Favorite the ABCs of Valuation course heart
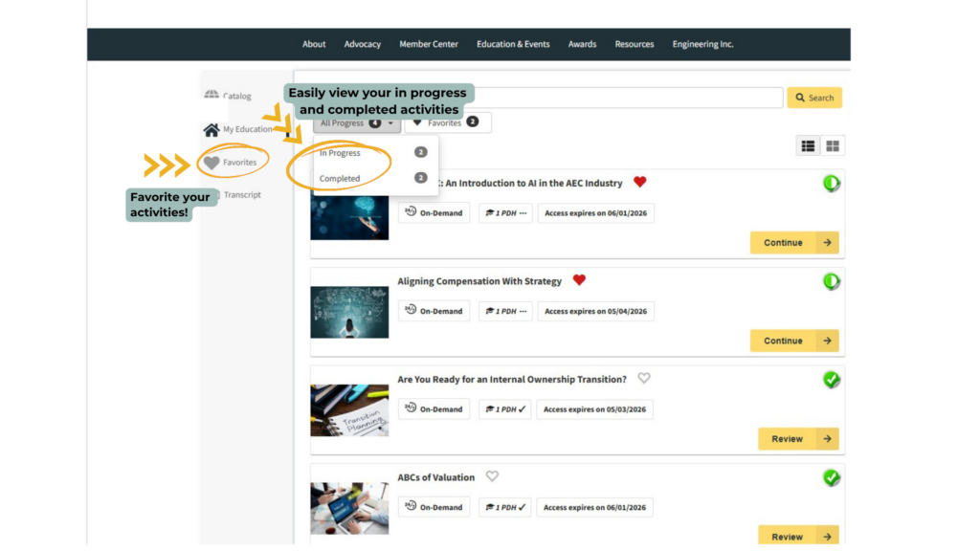This screenshot has width=980, height=551. 492,476
